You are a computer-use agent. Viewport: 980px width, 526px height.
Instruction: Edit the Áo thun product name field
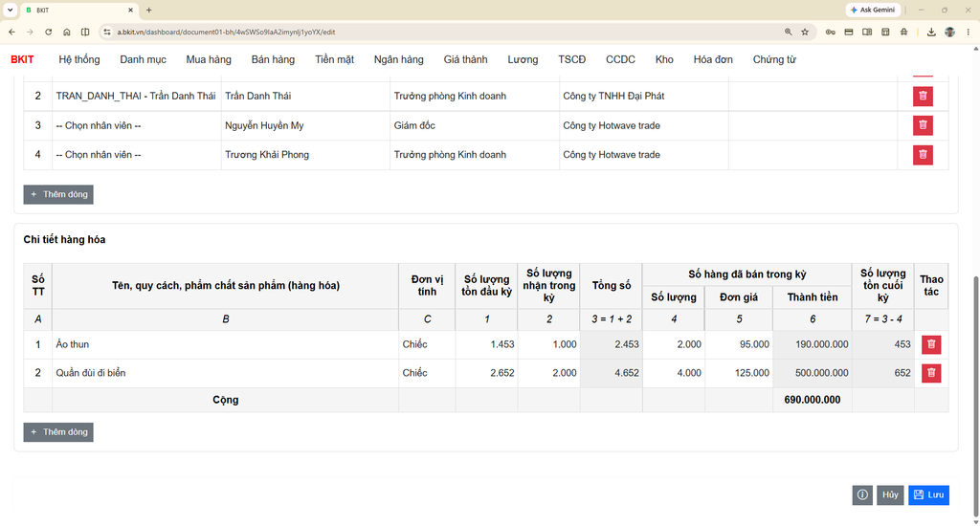click(226, 344)
